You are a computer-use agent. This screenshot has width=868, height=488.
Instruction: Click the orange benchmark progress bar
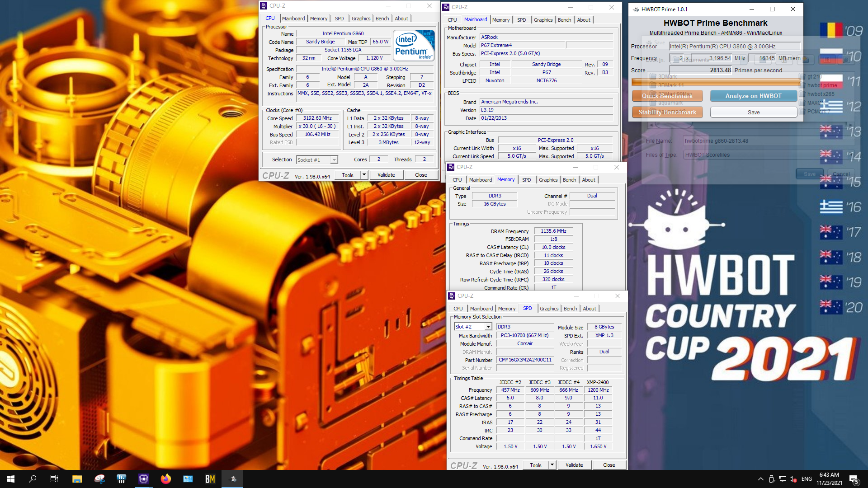pyautogui.click(x=716, y=82)
